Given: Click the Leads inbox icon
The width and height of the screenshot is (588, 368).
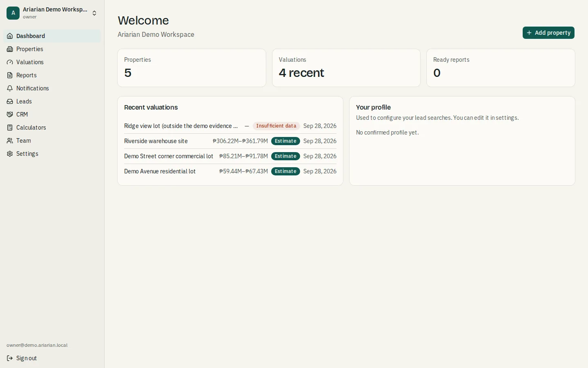Looking at the screenshot, I should pyautogui.click(x=10, y=101).
